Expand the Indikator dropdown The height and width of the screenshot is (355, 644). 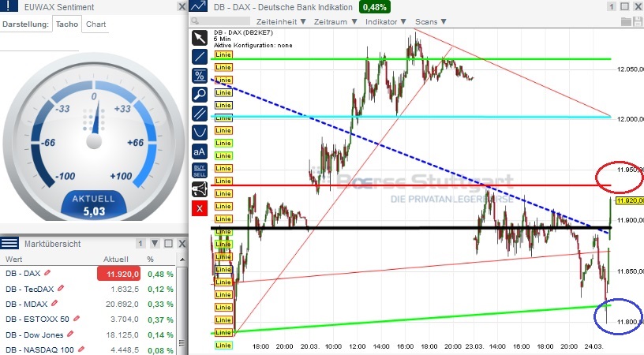386,22
